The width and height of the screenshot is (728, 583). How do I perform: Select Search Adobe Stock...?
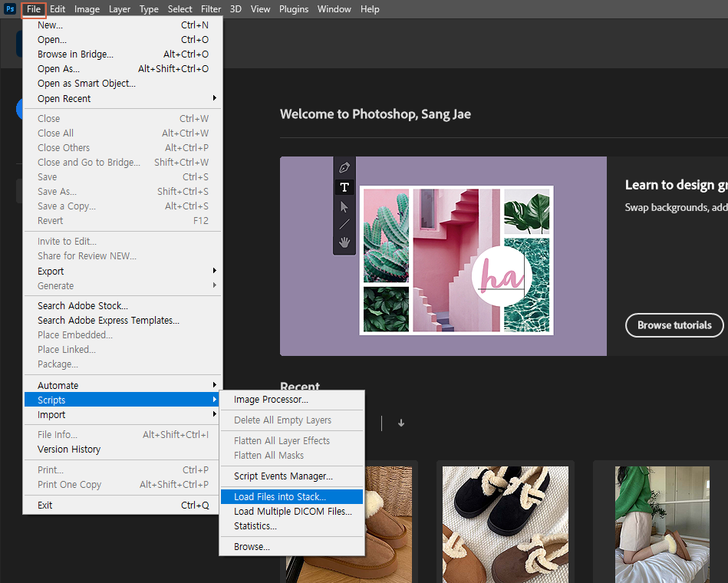click(x=123, y=306)
